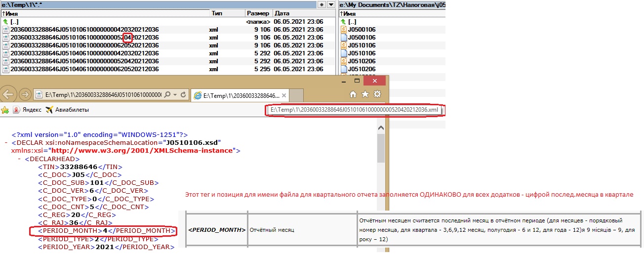Click the search magnifier in address bar

(168, 94)
